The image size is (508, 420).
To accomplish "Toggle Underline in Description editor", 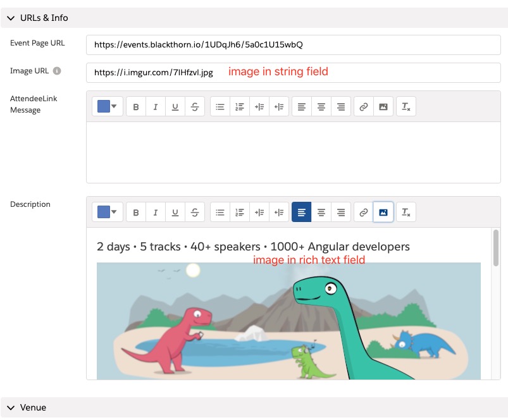I will tap(175, 212).
